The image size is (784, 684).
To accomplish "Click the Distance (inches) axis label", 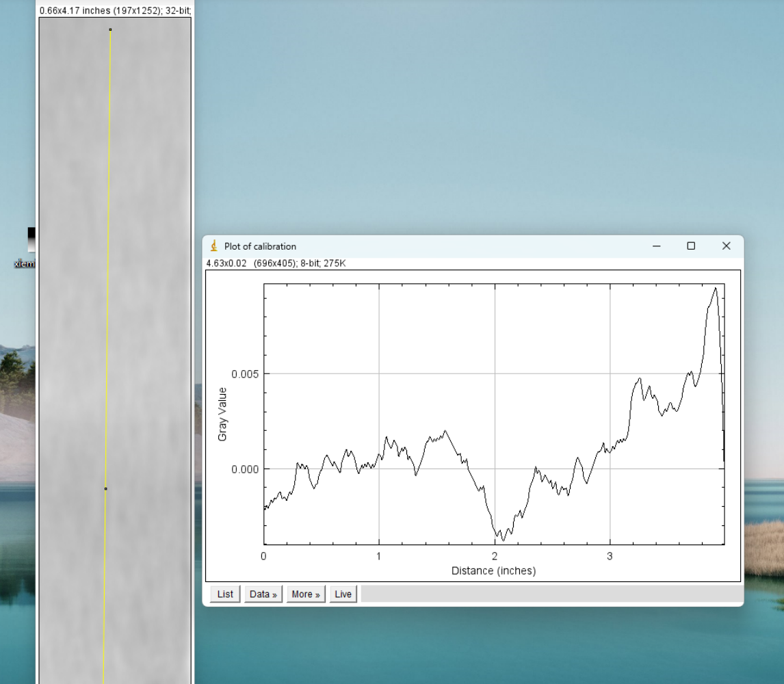I will coord(495,570).
